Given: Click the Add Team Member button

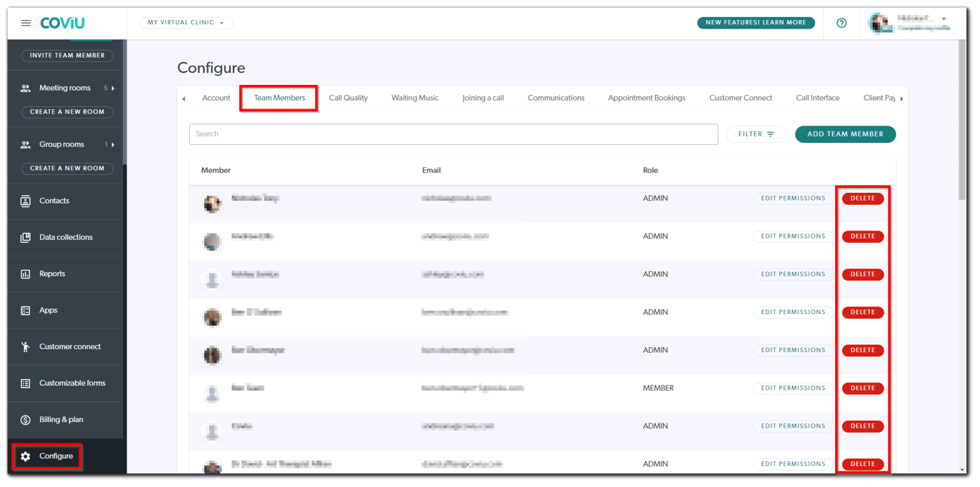Looking at the screenshot, I should tap(845, 134).
